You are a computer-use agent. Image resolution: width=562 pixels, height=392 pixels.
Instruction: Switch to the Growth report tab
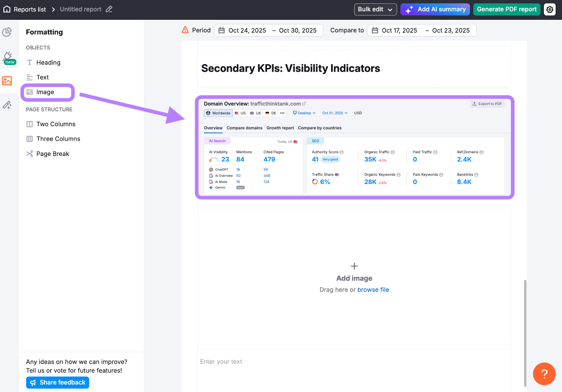pyautogui.click(x=280, y=128)
